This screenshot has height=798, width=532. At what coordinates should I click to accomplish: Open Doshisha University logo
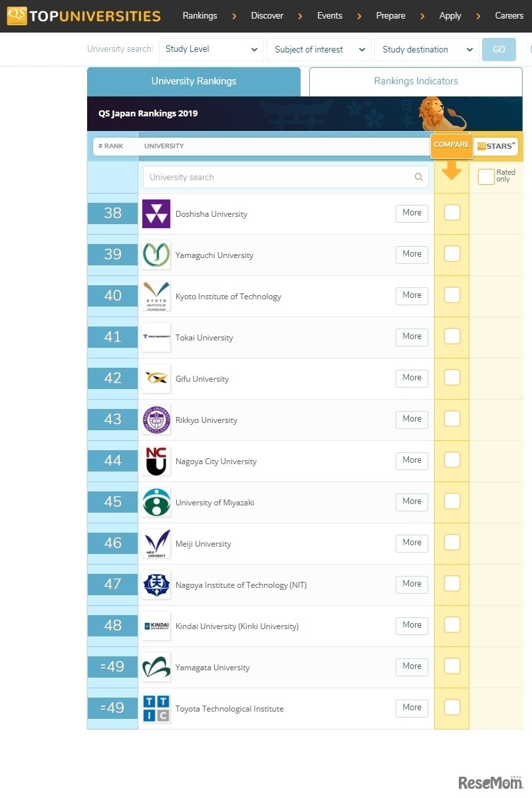click(x=156, y=213)
